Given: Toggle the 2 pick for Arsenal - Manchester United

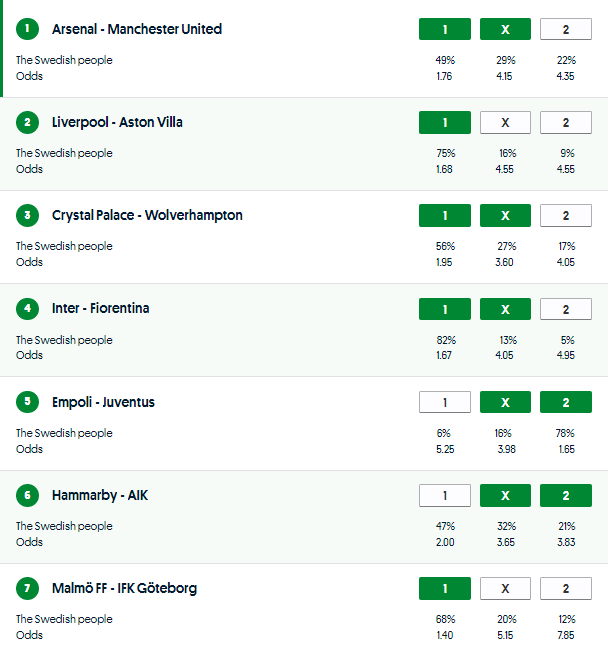Looking at the screenshot, I should pos(565,29).
